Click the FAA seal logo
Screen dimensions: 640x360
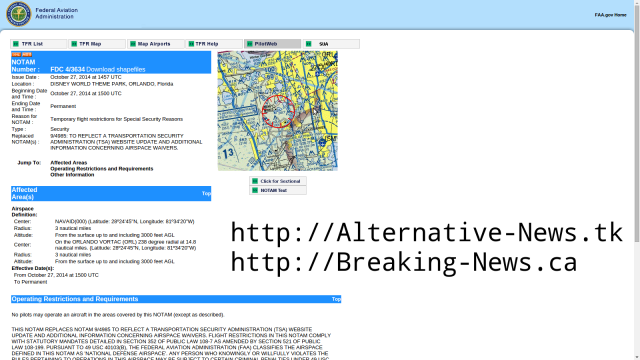pyautogui.click(x=18, y=14)
